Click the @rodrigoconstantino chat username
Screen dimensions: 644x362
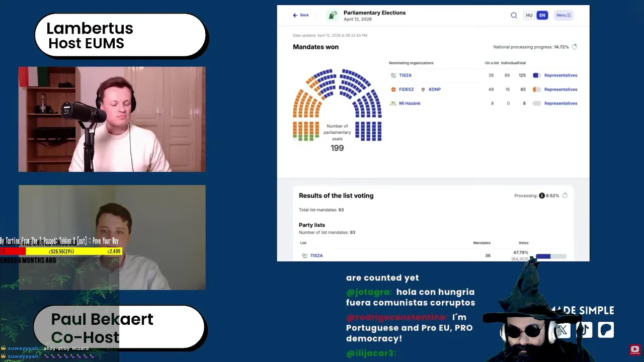[396, 317]
